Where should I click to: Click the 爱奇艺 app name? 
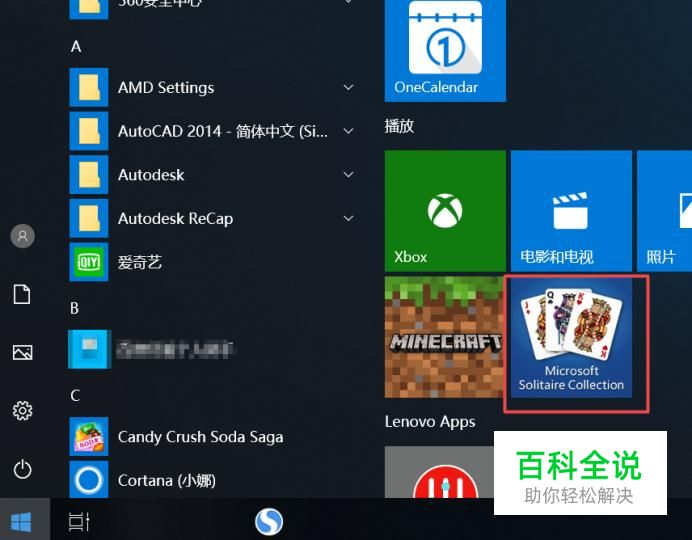point(140,262)
